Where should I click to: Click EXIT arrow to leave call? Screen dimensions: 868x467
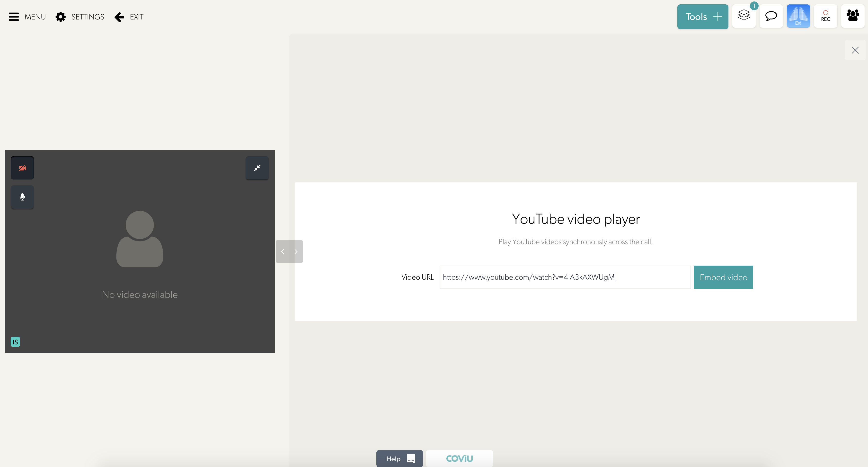point(129,17)
